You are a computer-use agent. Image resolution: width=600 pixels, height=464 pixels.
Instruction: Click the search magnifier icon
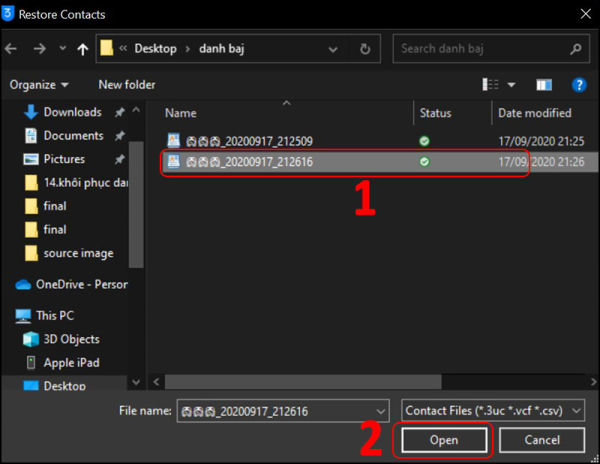pos(577,47)
